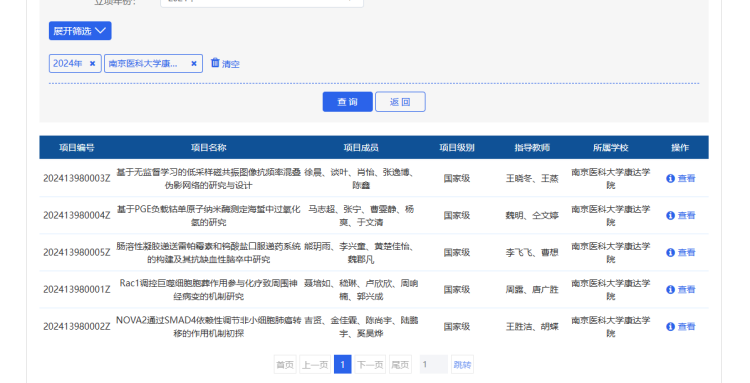750x383 pixels.
Task: Go to 上一页 previous page
Action: pyautogui.click(x=315, y=365)
